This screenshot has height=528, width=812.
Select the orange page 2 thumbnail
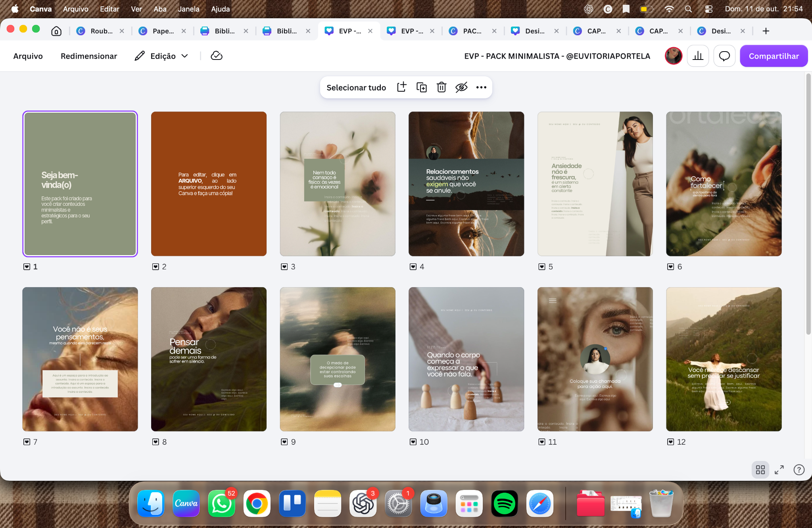click(209, 184)
